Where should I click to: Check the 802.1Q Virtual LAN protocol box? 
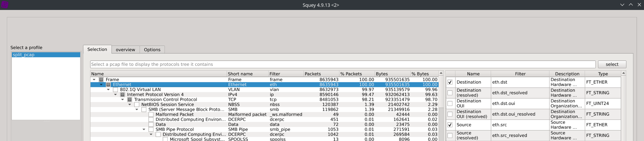coord(116,90)
